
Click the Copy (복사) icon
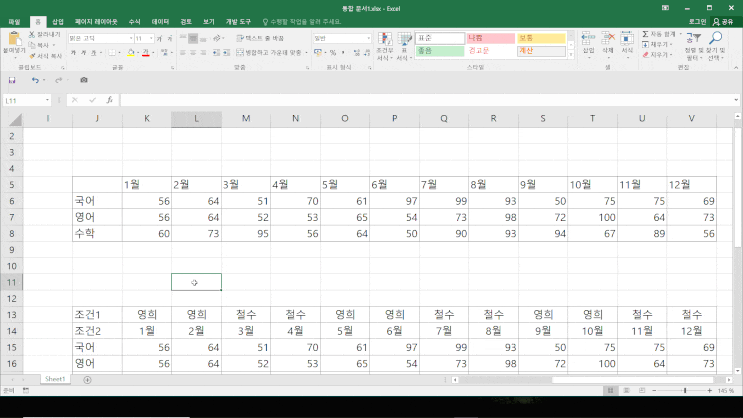(32, 45)
